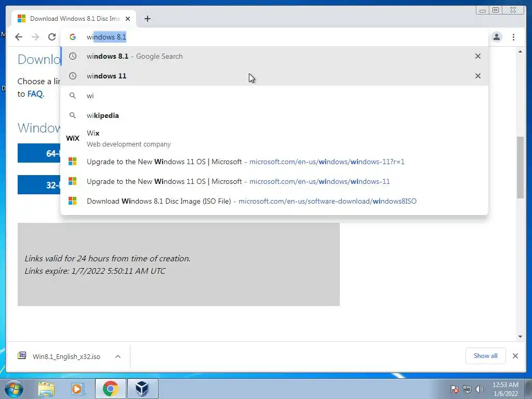Open the Download Windows 8.1 Disc Image suggestion

[x=274, y=201]
